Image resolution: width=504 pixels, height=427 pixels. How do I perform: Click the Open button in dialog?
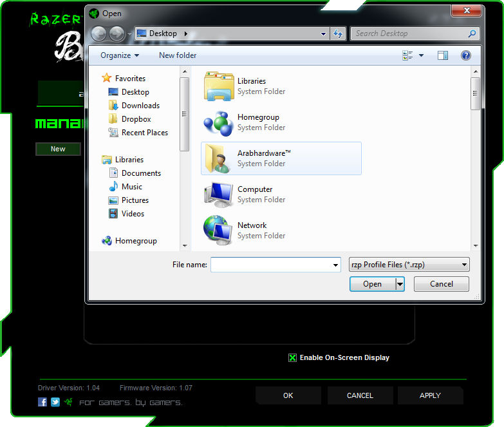coord(373,284)
